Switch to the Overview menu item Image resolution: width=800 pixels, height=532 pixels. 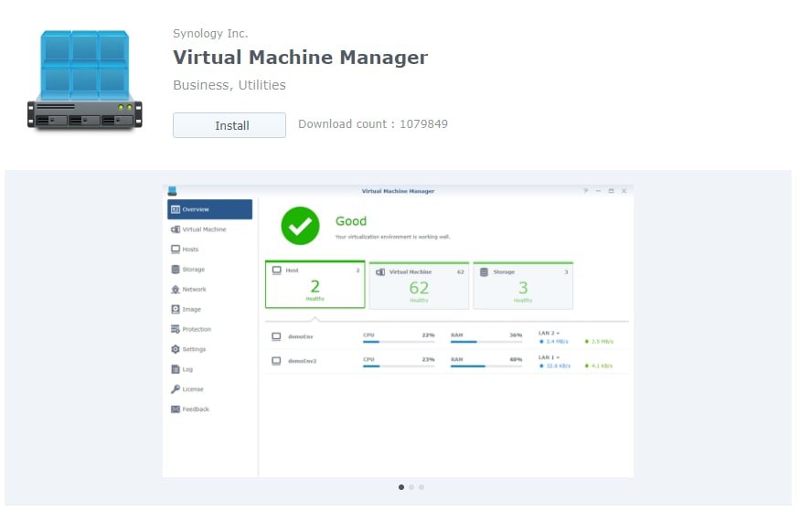(209, 209)
